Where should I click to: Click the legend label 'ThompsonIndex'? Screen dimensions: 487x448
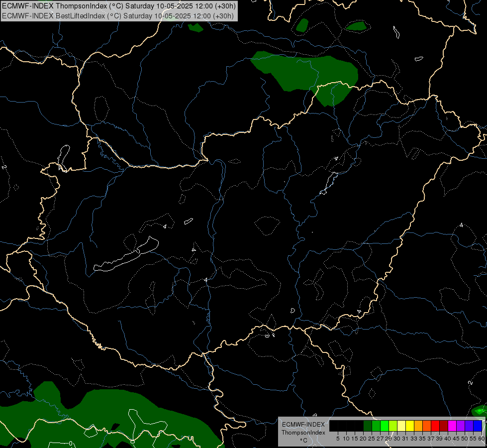pyautogui.click(x=303, y=433)
